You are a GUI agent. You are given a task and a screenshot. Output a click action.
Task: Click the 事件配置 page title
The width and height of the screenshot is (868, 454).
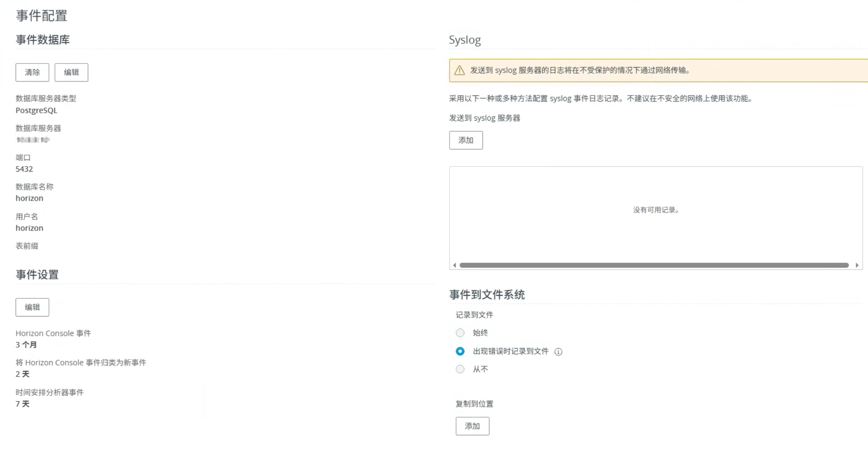[42, 16]
